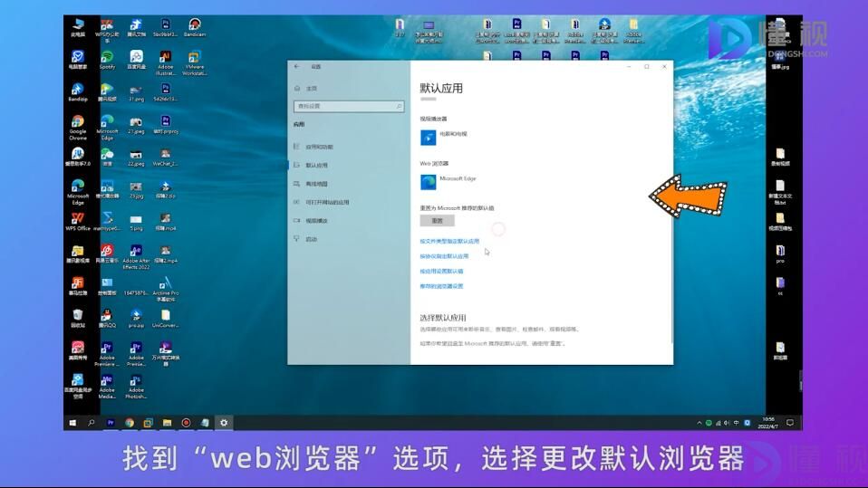The image size is (868, 488).
Task: Select the 22.jpeg file on desktop
Action: coord(136,158)
